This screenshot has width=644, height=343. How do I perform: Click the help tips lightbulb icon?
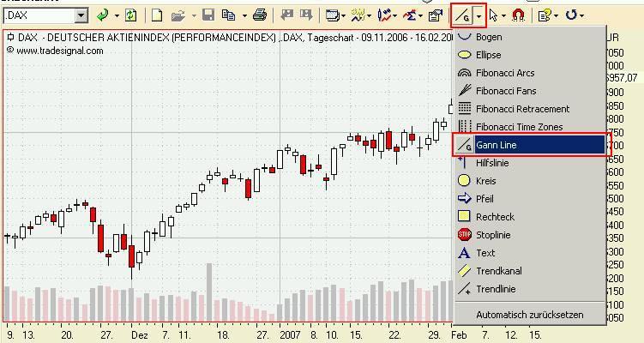[x=545, y=15]
